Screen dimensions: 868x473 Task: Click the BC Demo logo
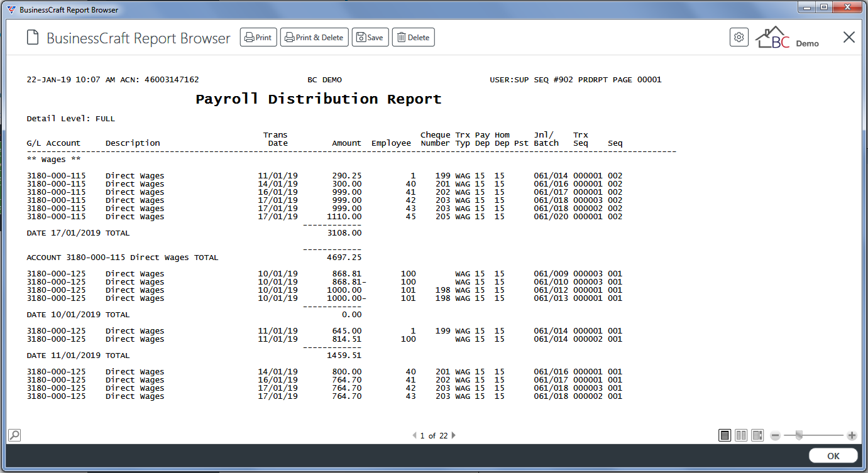pyautogui.click(x=787, y=38)
